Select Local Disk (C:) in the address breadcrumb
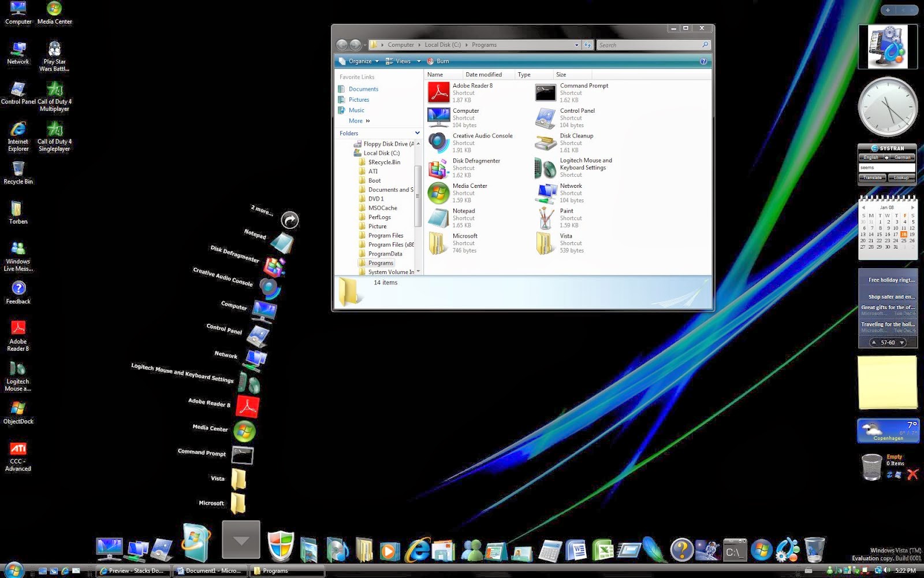 442,45
